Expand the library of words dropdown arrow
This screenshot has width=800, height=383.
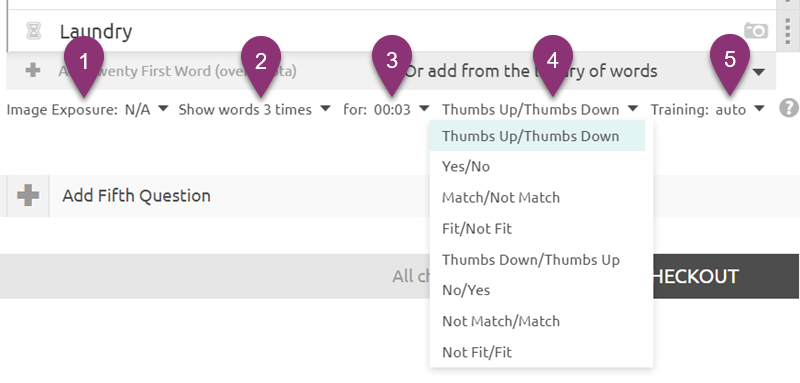pos(759,72)
